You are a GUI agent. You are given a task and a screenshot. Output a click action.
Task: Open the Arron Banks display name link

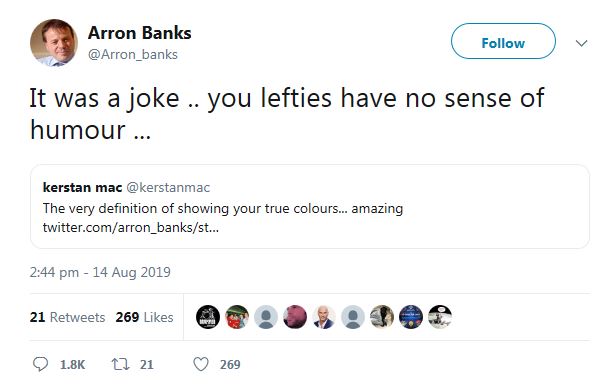[x=140, y=33]
